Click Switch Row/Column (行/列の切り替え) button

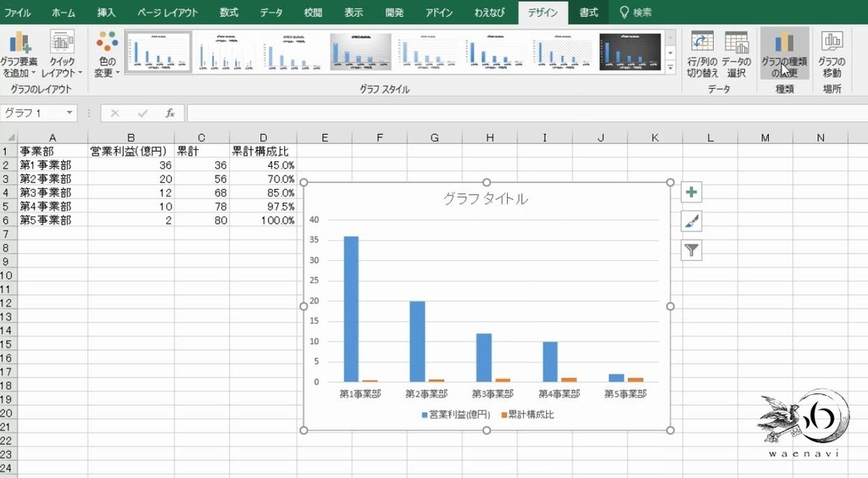tap(702, 54)
